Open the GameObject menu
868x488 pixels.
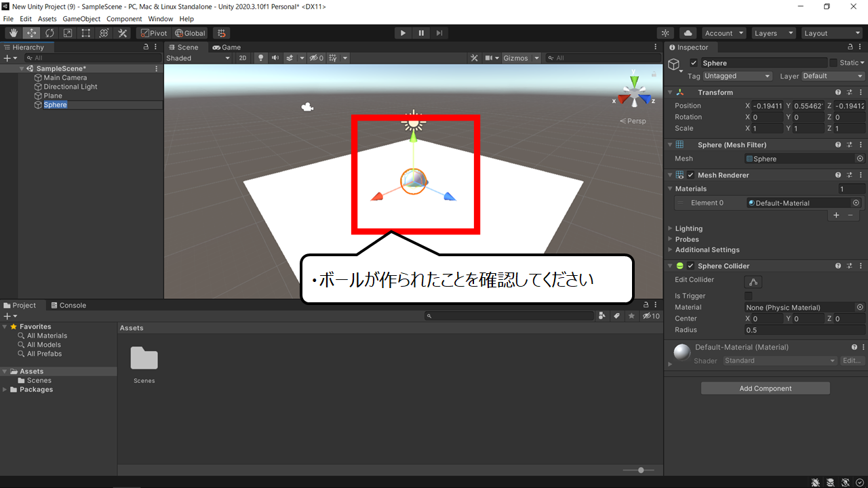tap(82, 19)
